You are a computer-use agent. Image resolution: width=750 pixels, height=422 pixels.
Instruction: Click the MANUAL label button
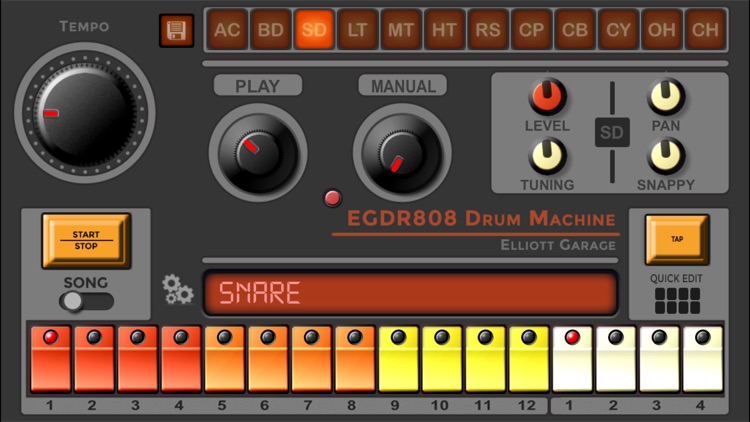[403, 86]
